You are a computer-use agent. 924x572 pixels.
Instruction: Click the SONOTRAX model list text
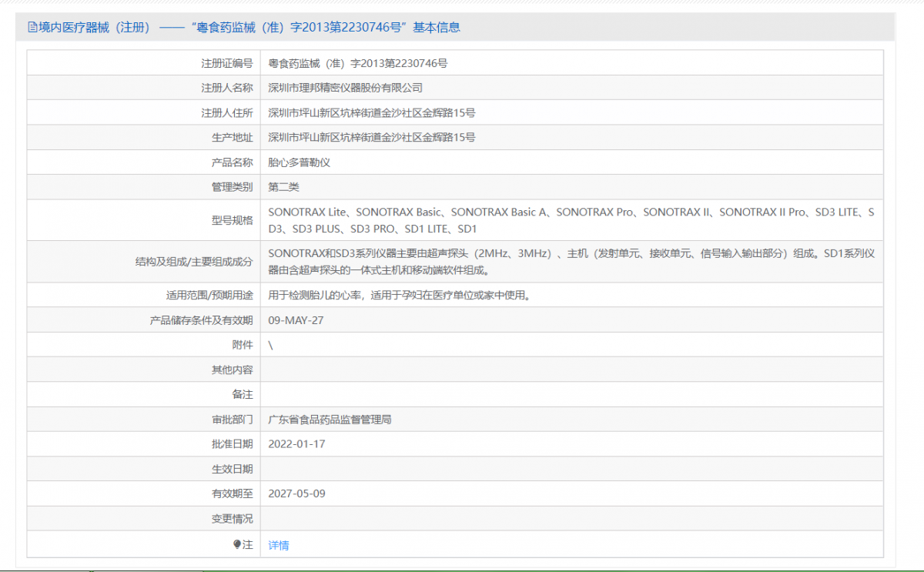tap(571, 220)
